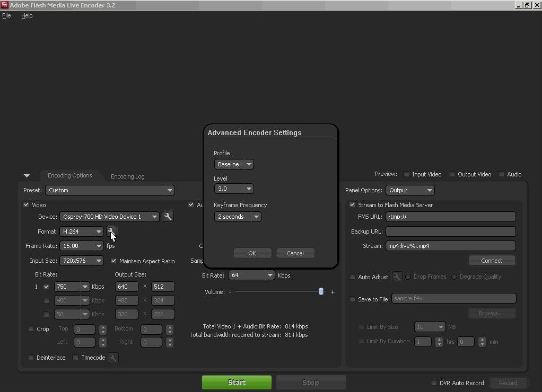Viewport: 542px width, 392px height.
Task: Click the Connect button
Action: point(492,261)
